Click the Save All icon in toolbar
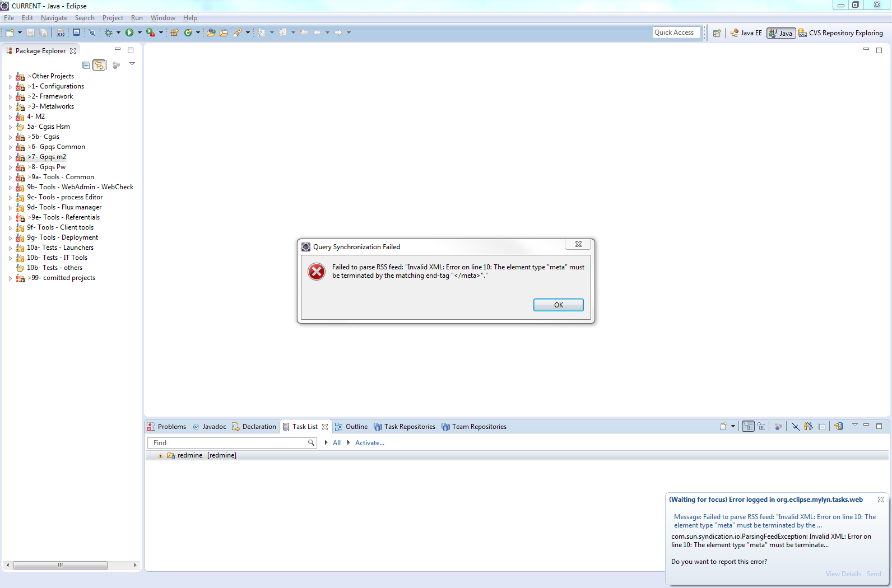Screen dimensions: 892x588 pos(43,32)
